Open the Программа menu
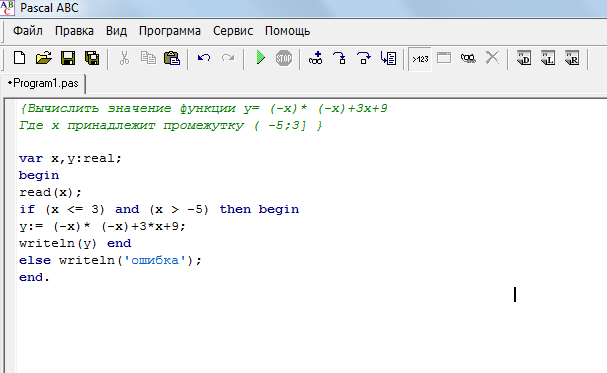The height and width of the screenshot is (373, 607). pos(170,31)
